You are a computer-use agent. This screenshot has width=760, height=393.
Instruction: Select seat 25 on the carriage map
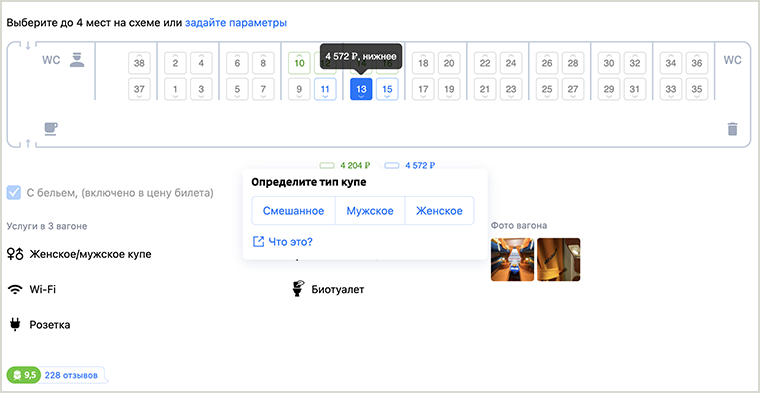coord(547,89)
